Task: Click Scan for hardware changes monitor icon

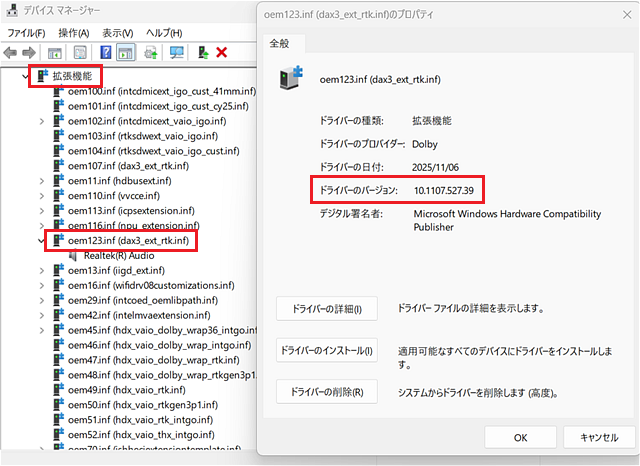Action: tap(177, 53)
